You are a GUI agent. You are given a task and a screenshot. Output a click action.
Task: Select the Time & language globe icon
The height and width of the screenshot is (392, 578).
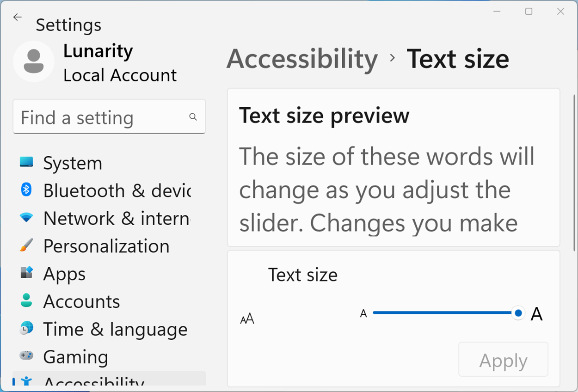(26, 329)
